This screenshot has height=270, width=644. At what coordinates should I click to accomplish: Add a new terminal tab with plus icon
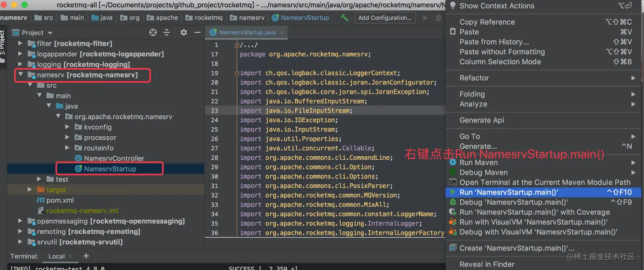pyautogui.click(x=86, y=256)
